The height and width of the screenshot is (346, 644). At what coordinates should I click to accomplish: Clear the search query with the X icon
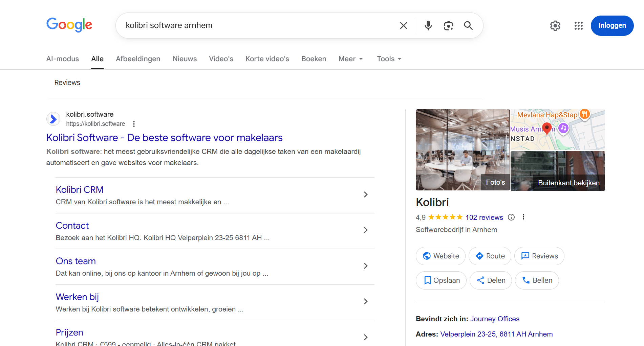(x=403, y=26)
